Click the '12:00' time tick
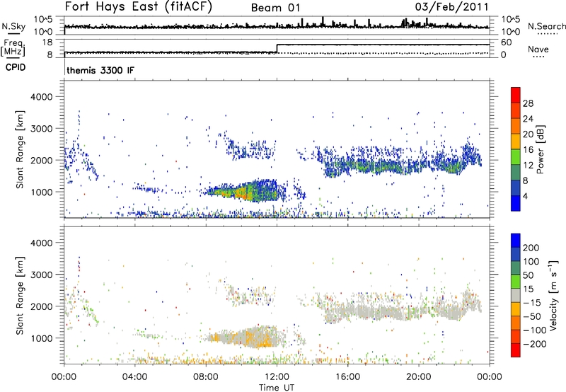 pyautogui.click(x=277, y=377)
